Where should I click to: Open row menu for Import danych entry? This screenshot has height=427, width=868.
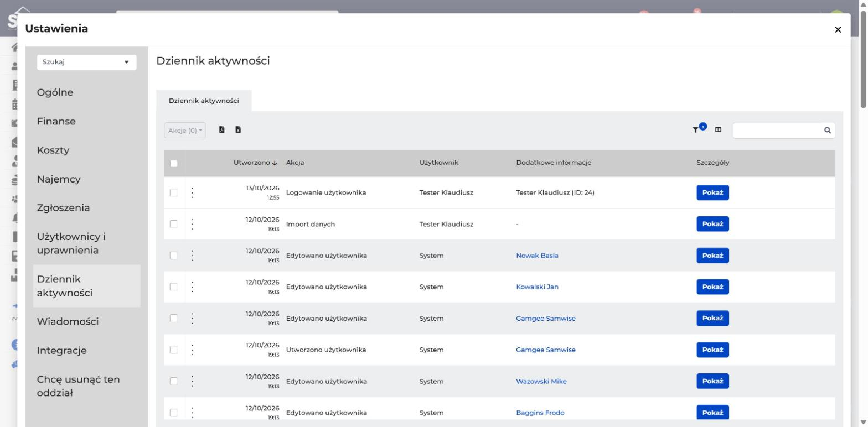[x=193, y=224]
